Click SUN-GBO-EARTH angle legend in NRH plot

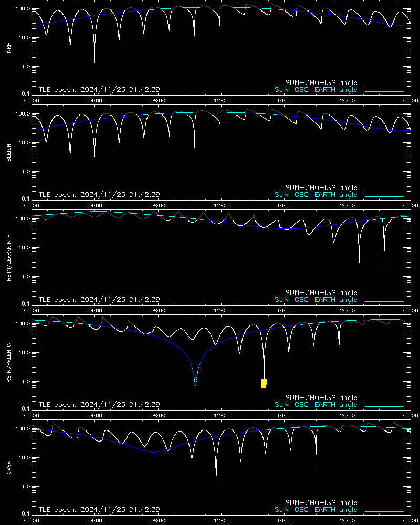click(316, 90)
